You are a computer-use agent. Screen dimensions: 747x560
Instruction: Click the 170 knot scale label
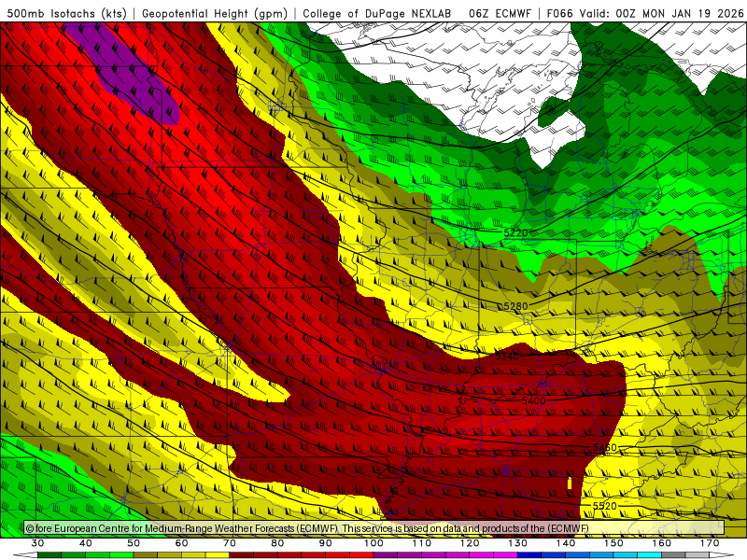710,543
